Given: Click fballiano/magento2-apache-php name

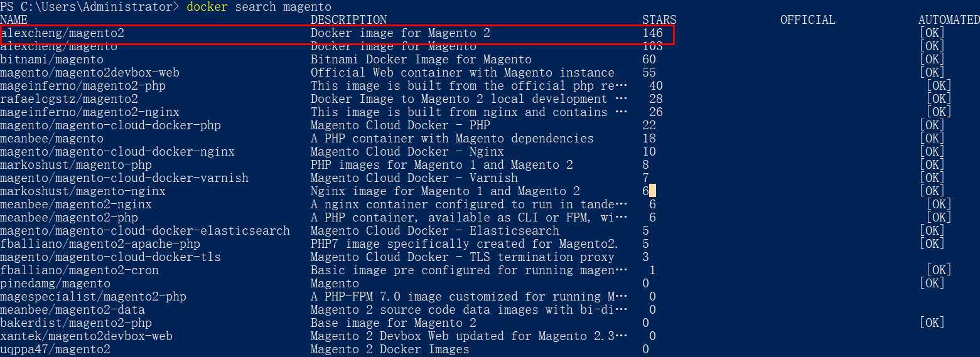Looking at the screenshot, I should click(100, 244).
